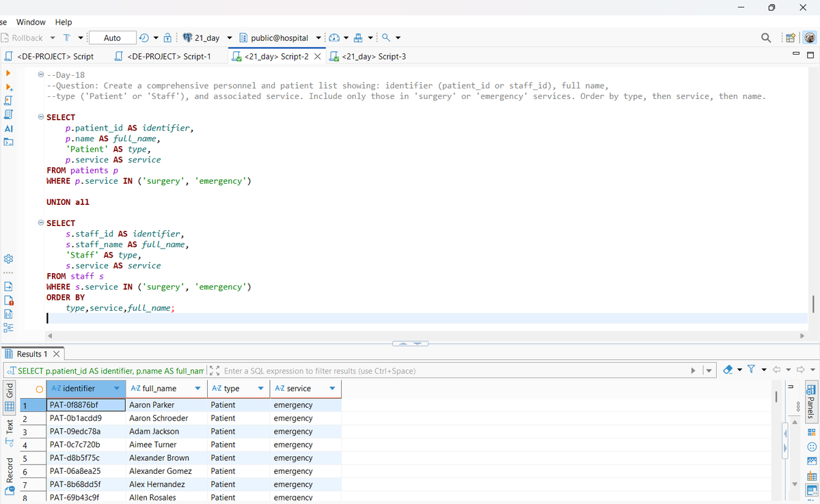Screen dimensions: 820x504
Task: Collapse the first SELECT block fold marker
Action: 40,117
